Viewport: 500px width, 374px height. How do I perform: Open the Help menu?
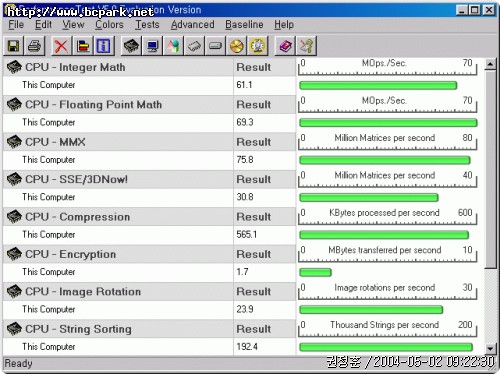pyautogui.click(x=284, y=25)
